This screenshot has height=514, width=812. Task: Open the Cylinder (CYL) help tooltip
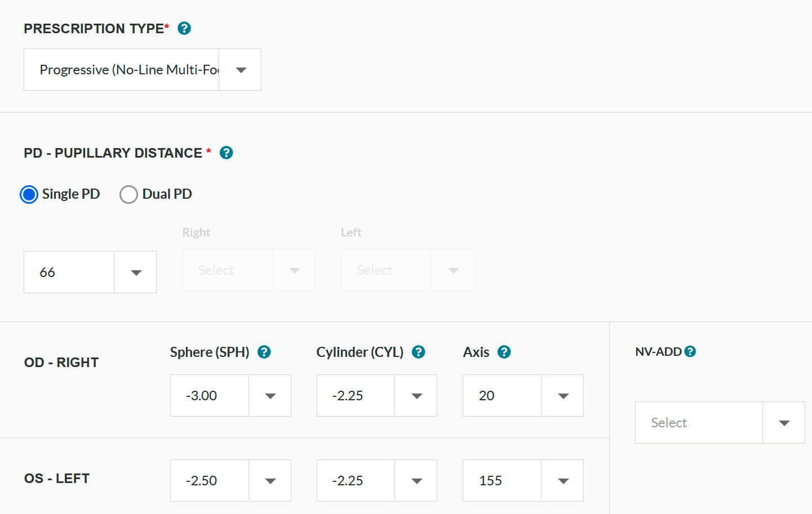pyautogui.click(x=418, y=352)
